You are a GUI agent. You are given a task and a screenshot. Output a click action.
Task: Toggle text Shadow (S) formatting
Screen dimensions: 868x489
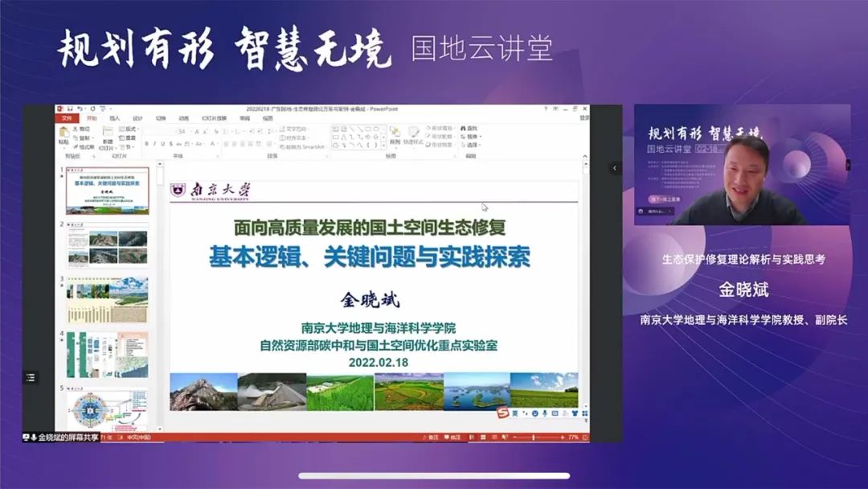(x=171, y=144)
